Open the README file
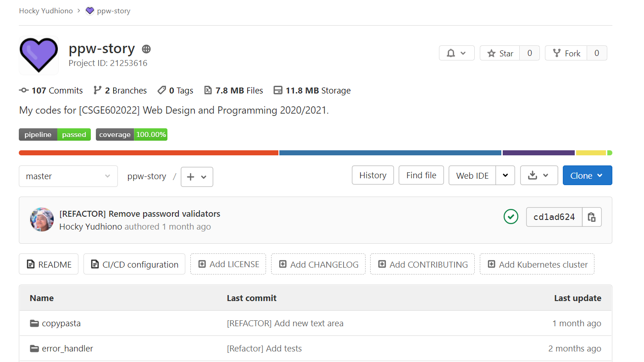 click(x=49, y=264)
